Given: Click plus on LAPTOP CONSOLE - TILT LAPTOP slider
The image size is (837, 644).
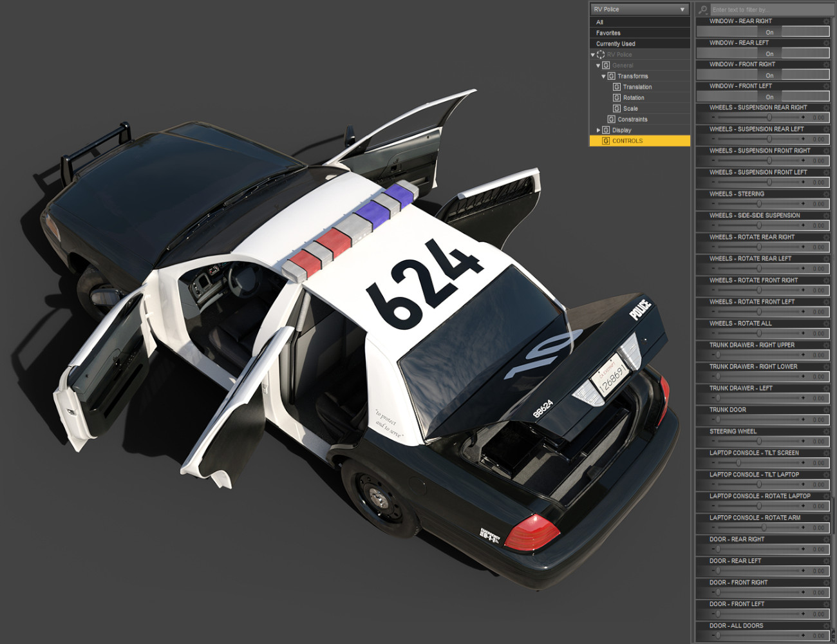Looking at the screenshot, I should [803, 484].
